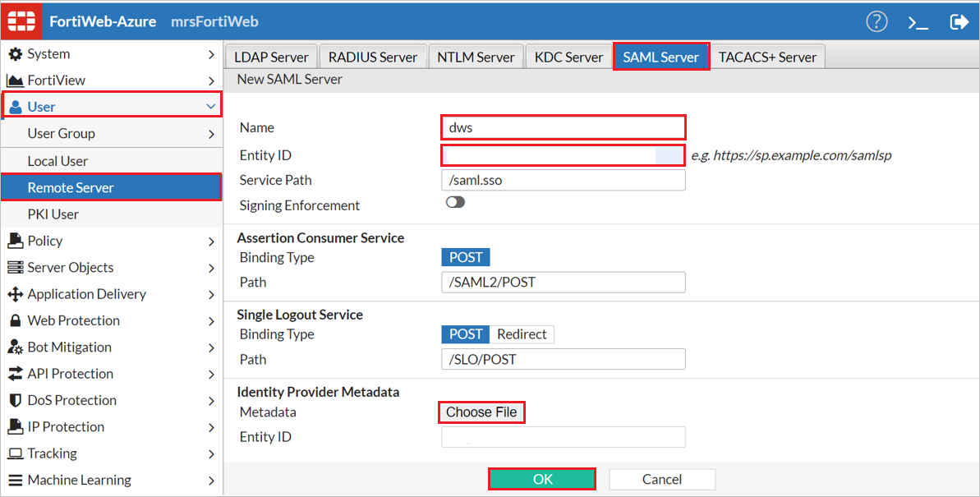The image size is (980, 497).
Task: Open the CLI console icon
Action: pos(918,23)
